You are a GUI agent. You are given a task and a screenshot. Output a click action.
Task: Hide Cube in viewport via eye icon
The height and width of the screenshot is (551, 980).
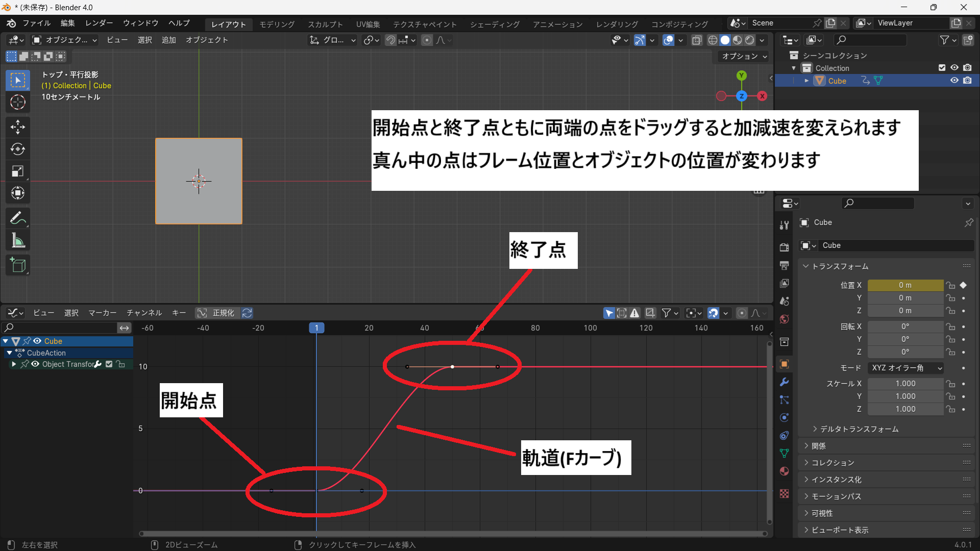954,81
